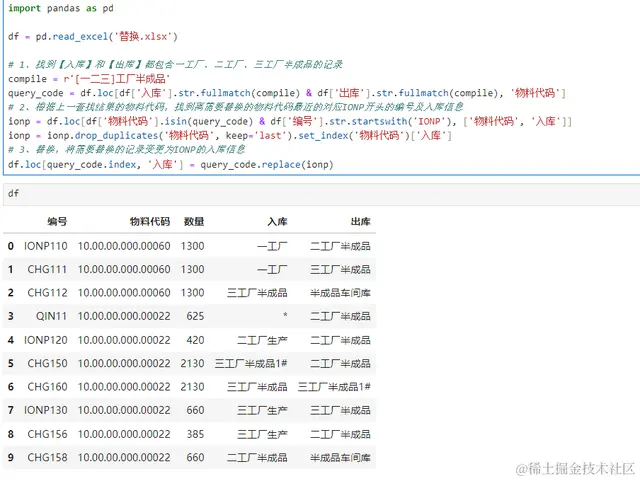The height and width of the screenshot is (481, 640).
Task: Click the compile regex assignment line
Action: click(89, 78)
